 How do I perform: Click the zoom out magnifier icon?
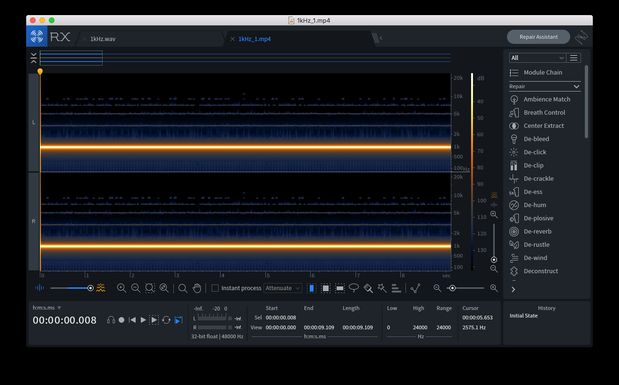[x=135, y=288]
